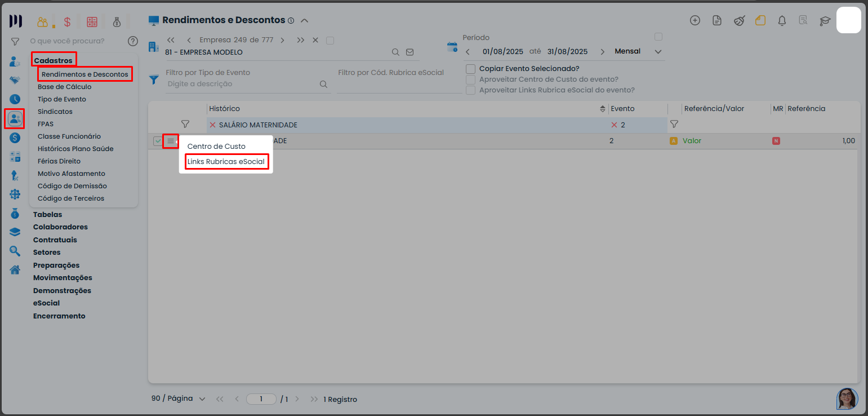Open the yellow notes icon
Image resolution: width=868 pixels, height=416 pixels.
(760, 20)
